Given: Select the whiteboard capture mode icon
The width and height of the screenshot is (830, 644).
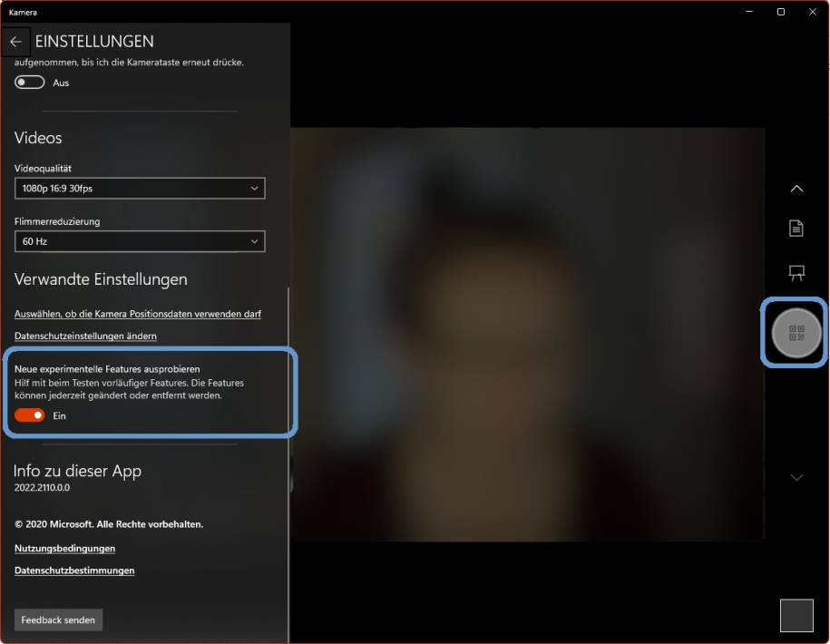Looking at the screenshot, I should (x=796, y=273).
